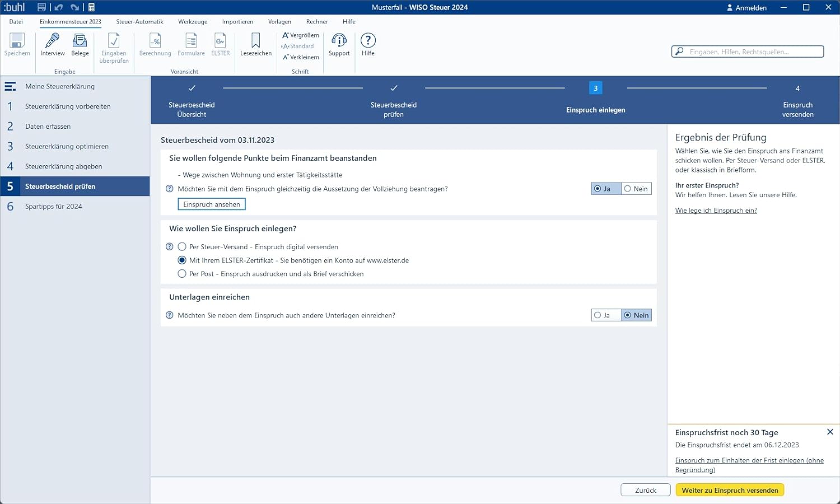Click the search field Eingaben, Hilfen, Rechtsquellen
Image resolution: width=840 pixels, height=504 pixels.
click(x=748, y=52)
